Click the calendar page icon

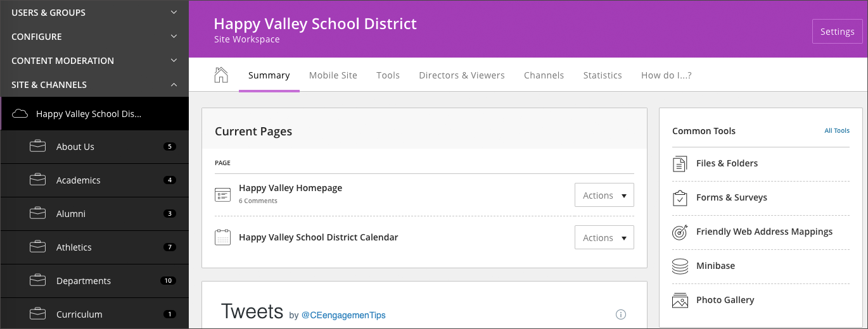pos(222,237)
